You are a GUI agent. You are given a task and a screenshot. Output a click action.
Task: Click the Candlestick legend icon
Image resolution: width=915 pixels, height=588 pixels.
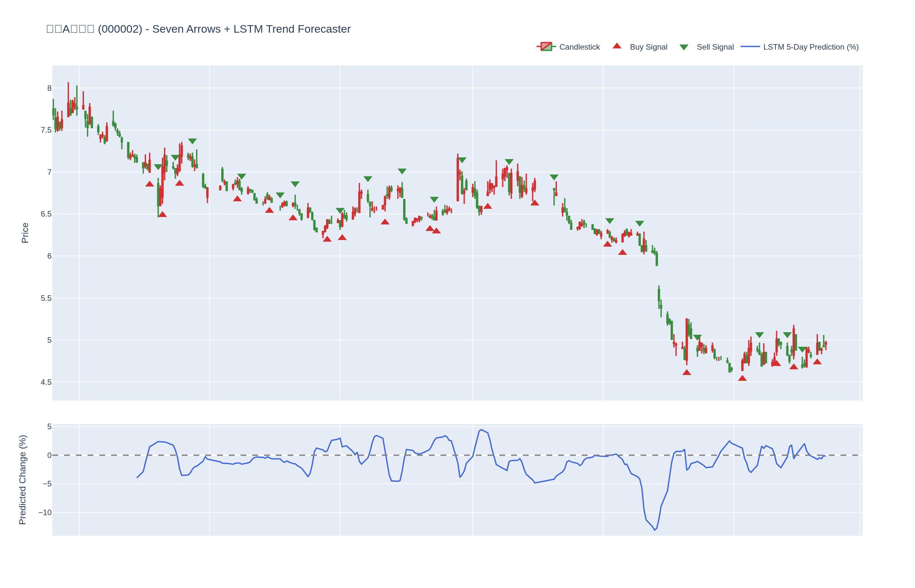pos(546,47)
